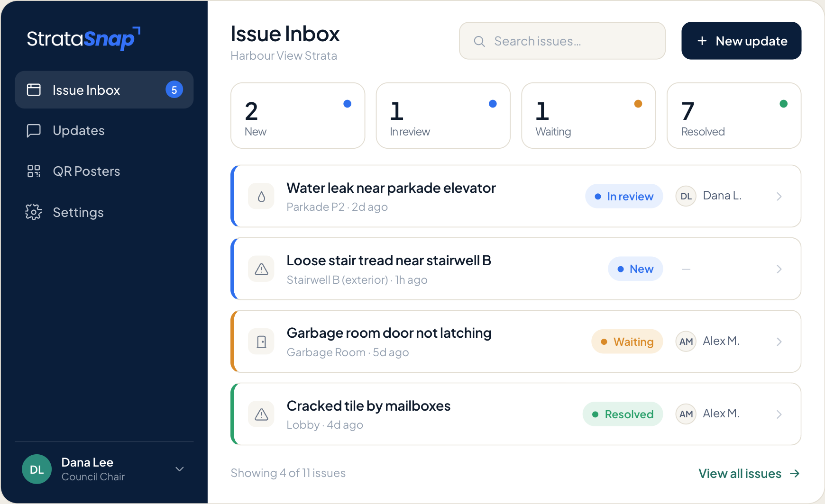Go to Settings
Viewport: 825px width, 504px height.
click(x=104, y=212)
